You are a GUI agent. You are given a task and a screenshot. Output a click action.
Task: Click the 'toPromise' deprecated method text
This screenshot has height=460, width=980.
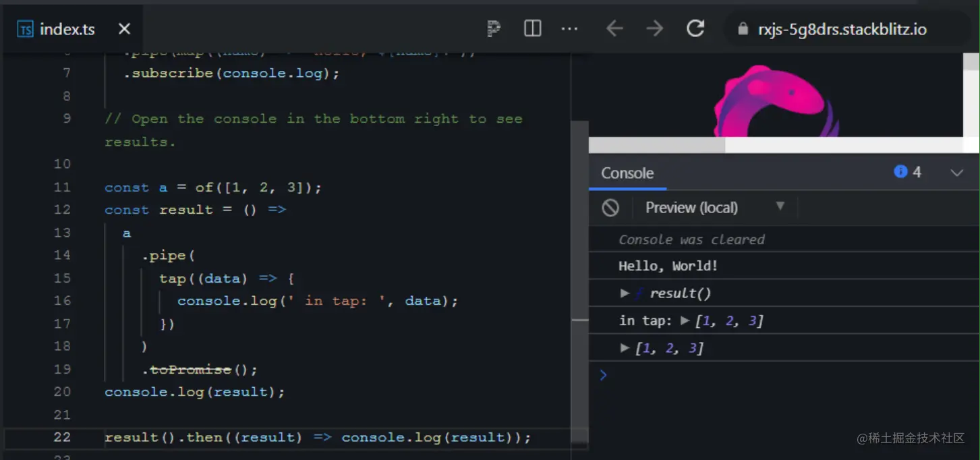pyautogui.click(x=191, y=369)
